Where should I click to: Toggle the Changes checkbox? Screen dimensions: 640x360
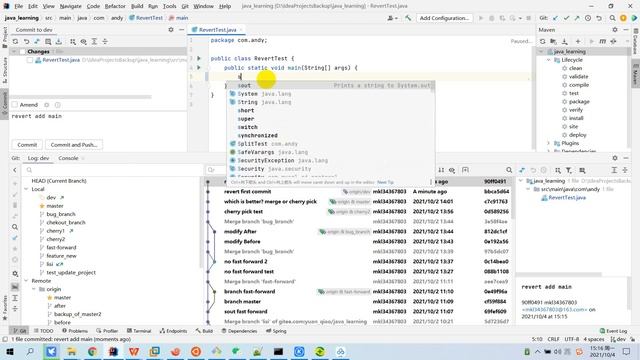(x=22, y=51)
